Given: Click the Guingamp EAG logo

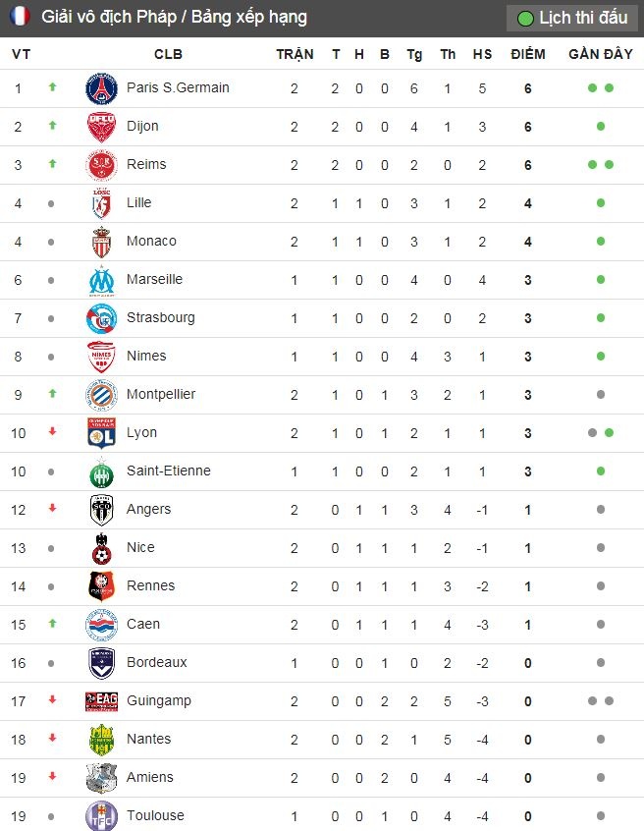Looking at the screenshot, I should [101, 701].
